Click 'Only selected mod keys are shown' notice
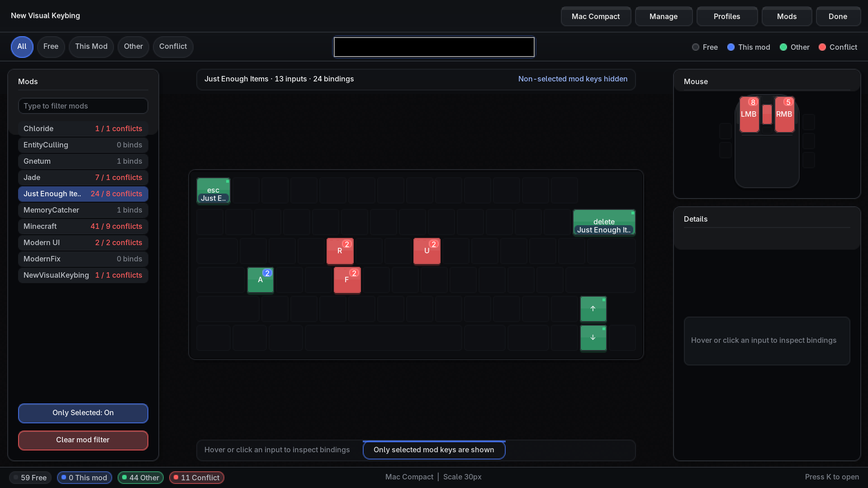868x488 pixels. pos(434,450)
